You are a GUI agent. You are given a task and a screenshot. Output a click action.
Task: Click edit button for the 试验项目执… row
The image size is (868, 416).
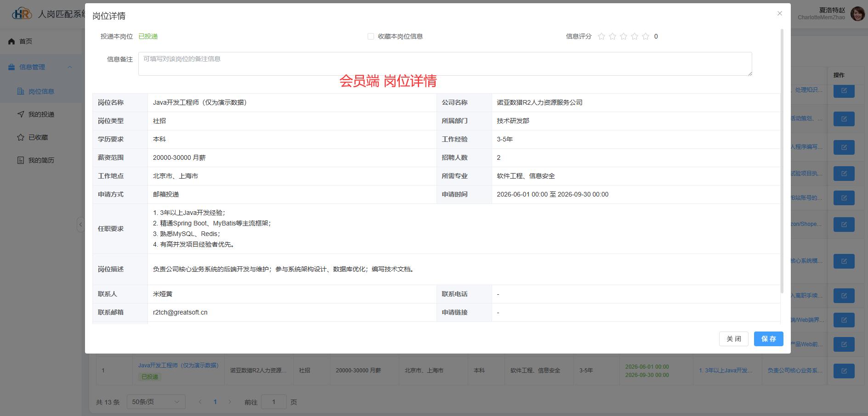point(844,174)
